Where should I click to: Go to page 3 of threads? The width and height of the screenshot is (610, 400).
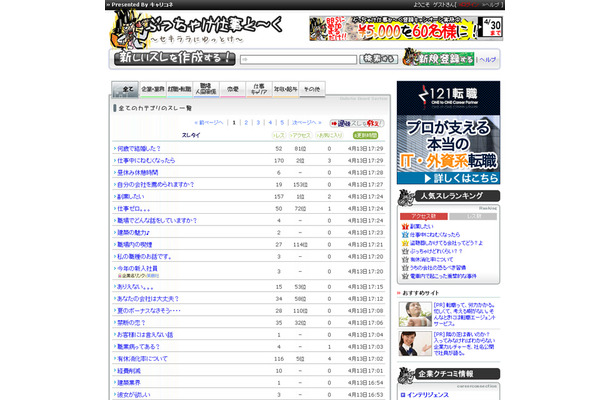(258, 123)
